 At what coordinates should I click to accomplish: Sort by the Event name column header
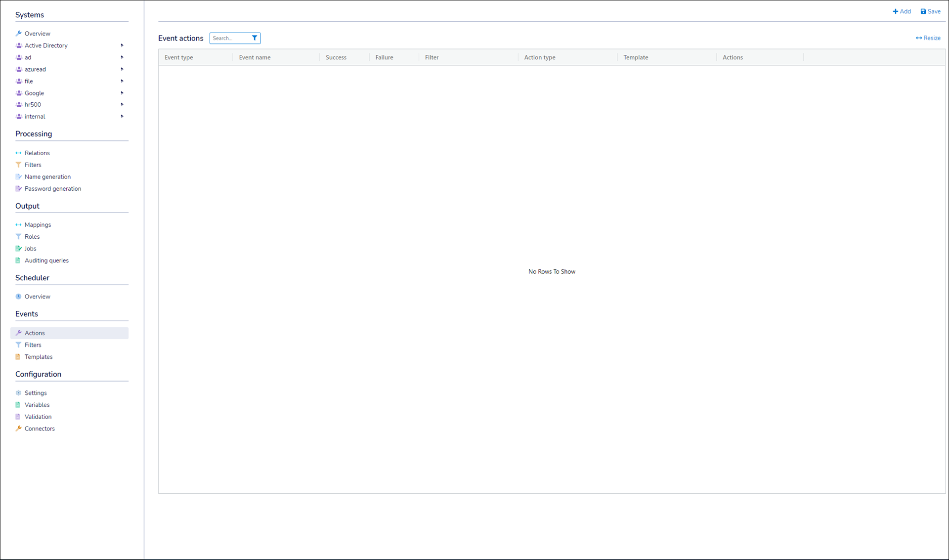[x=255, y=57]
